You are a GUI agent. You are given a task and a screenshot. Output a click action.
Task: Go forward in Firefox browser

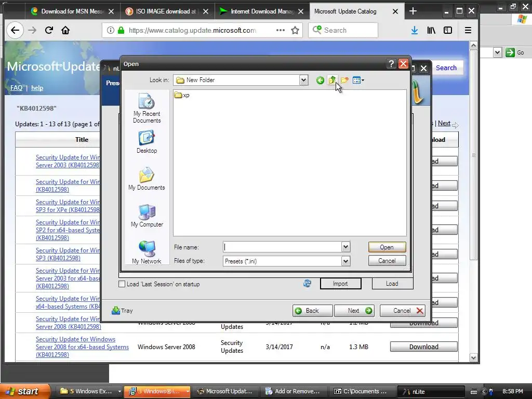[32, 30]
